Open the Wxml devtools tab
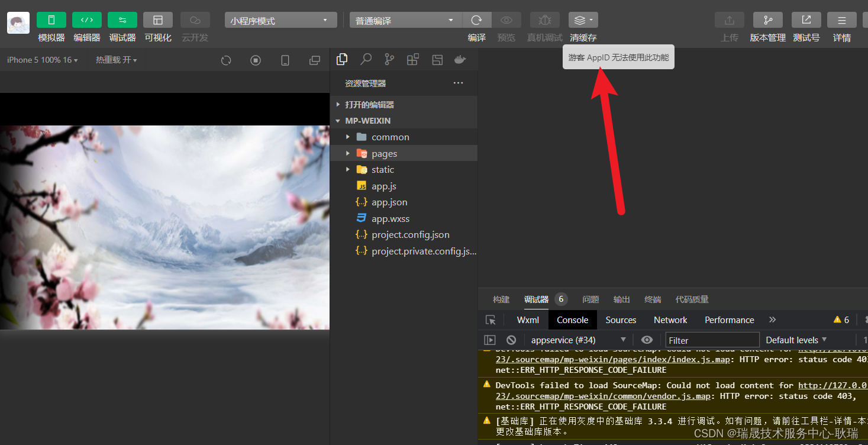 coord(528,320)
